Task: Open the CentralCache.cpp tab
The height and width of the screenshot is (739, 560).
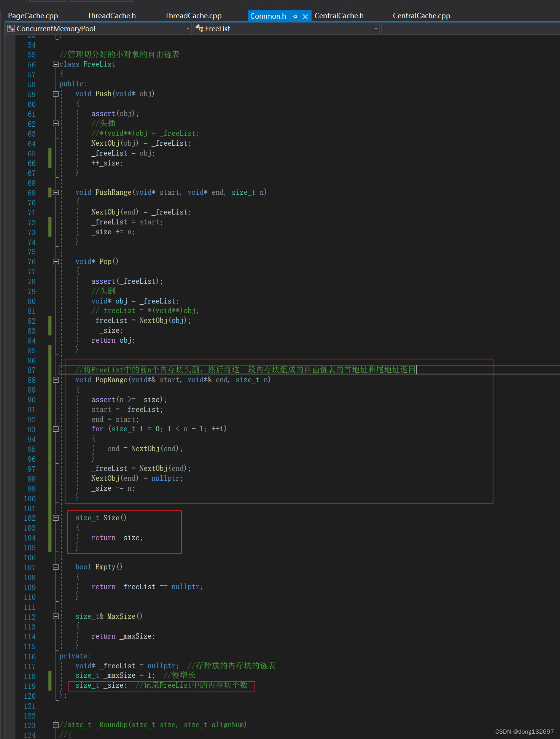Action: pos(422,16)
